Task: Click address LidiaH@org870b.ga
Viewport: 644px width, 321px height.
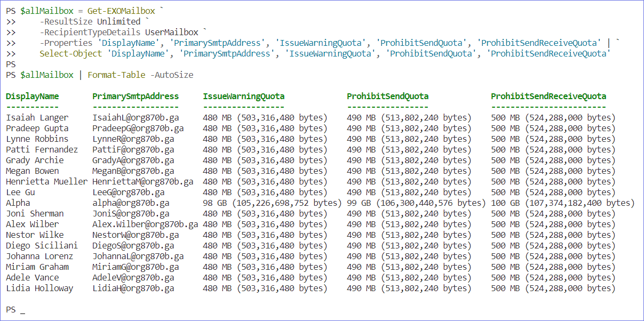Action: coord(133,288)
